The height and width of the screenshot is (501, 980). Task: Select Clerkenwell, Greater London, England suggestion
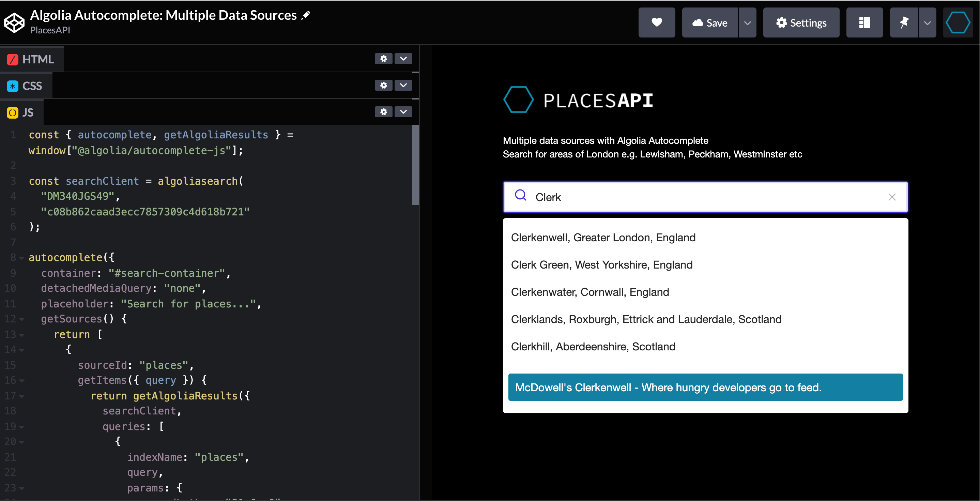603,237
